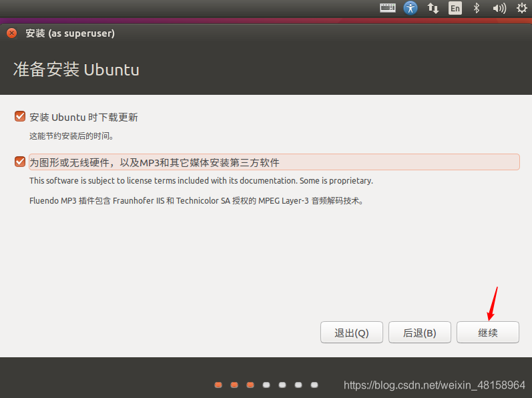Screen dimensions: 532x398
Task: Click the 准备安装 Ubuntu heading
Action: coord(76,69)
